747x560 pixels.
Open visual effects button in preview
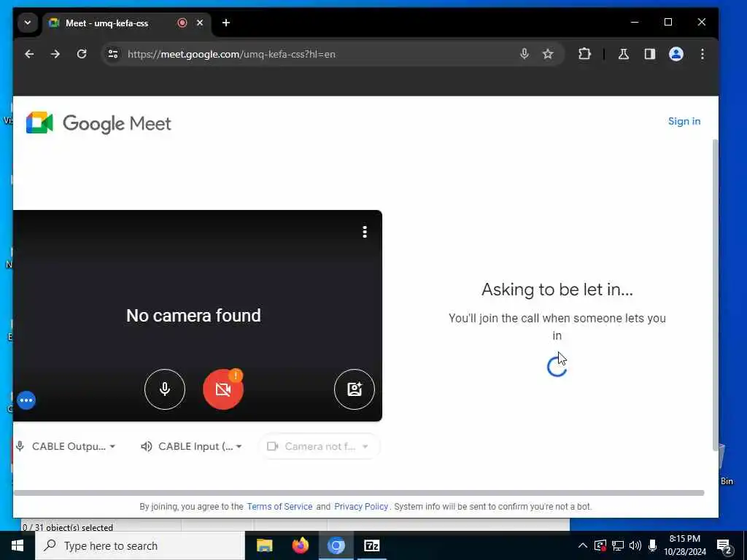(x=355, y=389)
